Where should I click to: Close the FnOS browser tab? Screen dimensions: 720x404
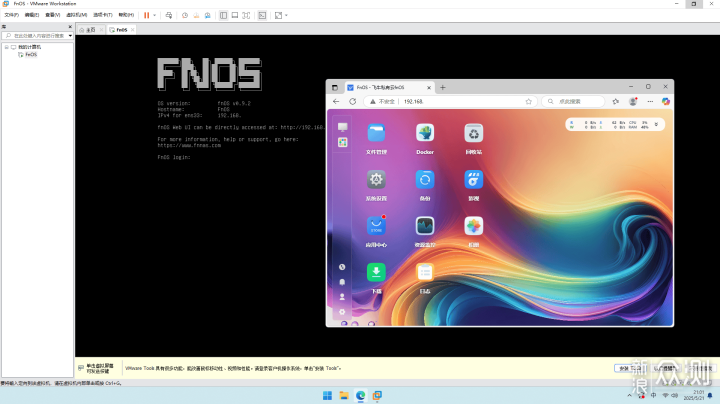429,87
